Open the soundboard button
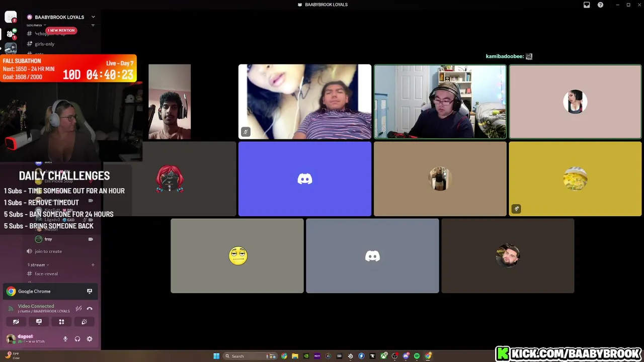Screen dimensions: 644x362 [84, 322]
